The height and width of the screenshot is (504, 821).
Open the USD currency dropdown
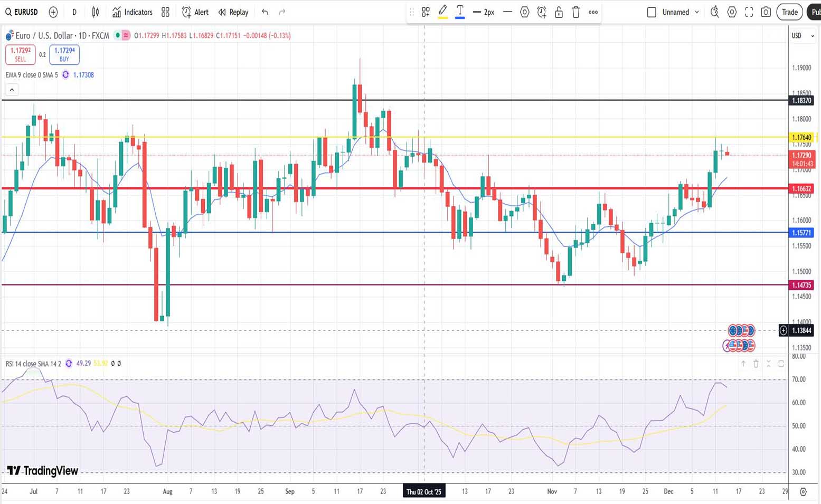802,36
